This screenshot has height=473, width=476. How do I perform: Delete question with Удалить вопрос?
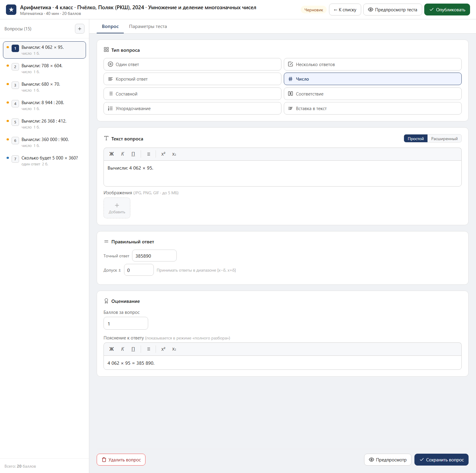(121, 460)
